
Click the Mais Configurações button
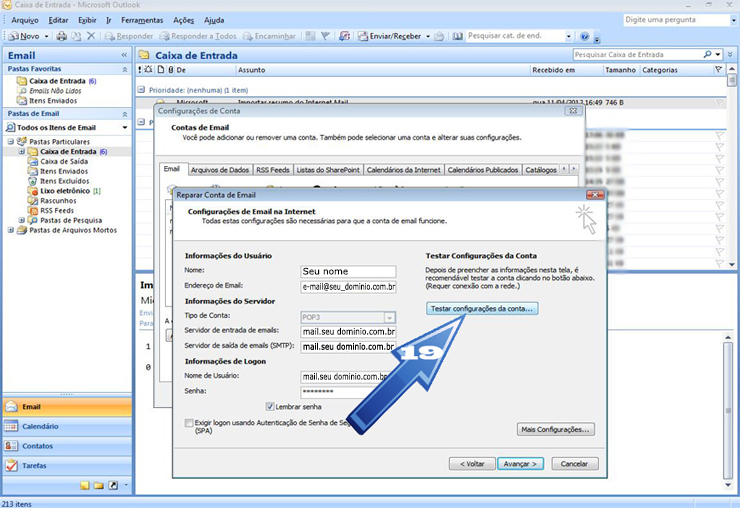coord(556,429)
